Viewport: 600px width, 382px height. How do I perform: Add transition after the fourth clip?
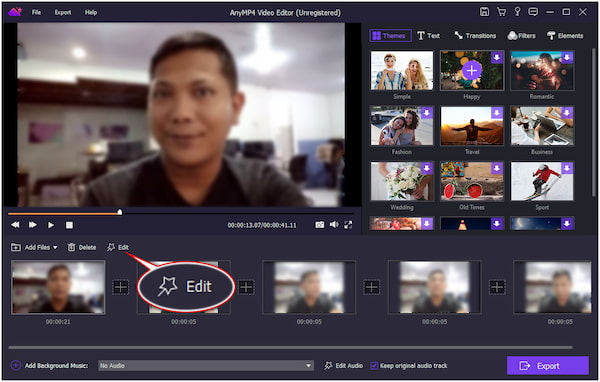point(497,287)
